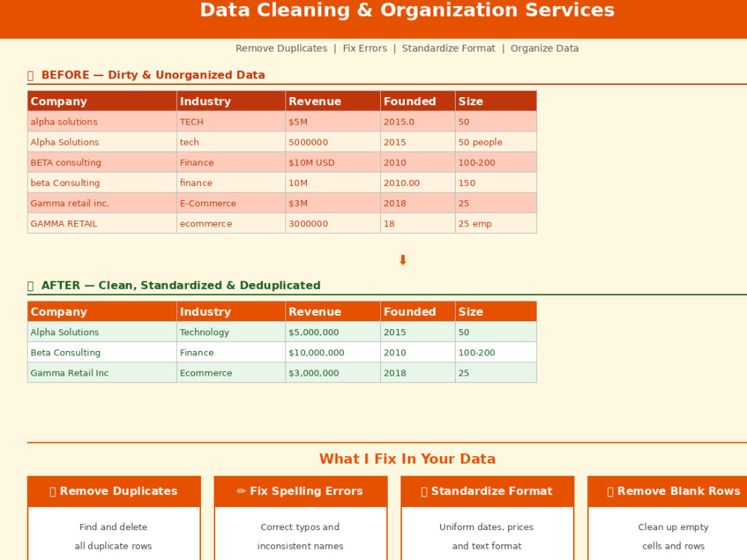Select the '2015.0' founded cell
This screenshot has height=560, width=747.
(x=418, y=122)
